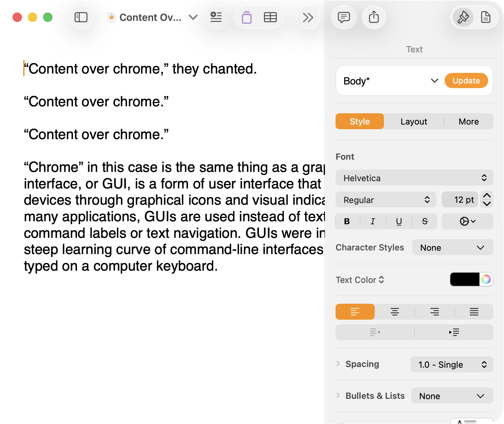This screenshot has width=504, height=424.
Task: Open the Helvetica font family dropdown
Action: click(414, 178)
